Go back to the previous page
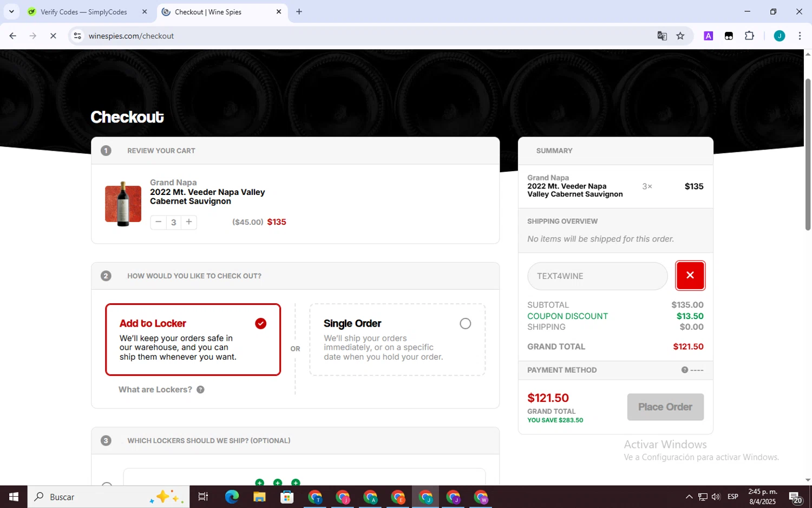The image size is (812, 508). (13, 36)
